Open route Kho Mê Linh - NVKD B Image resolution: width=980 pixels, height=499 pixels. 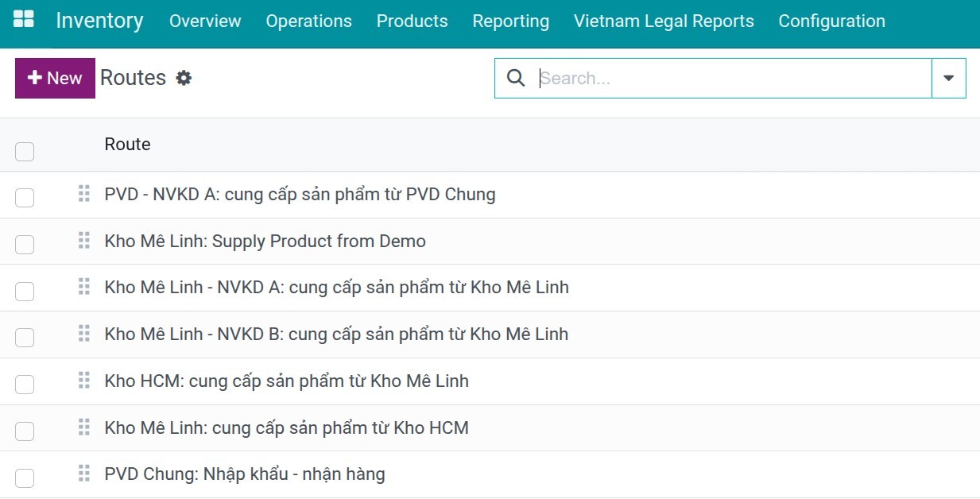pyautogui.click(x=336, y=334)
